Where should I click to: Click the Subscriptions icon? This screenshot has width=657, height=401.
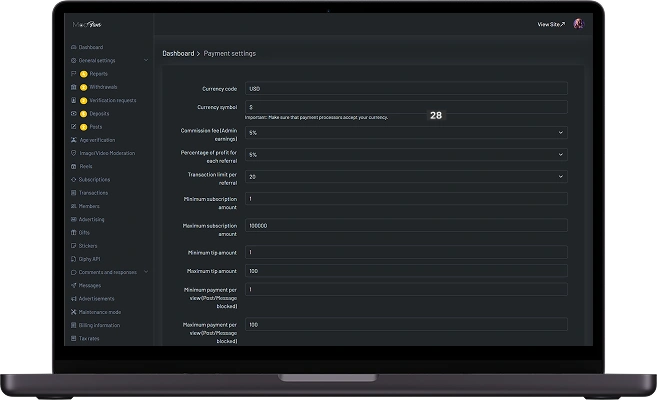coord(74,179)
